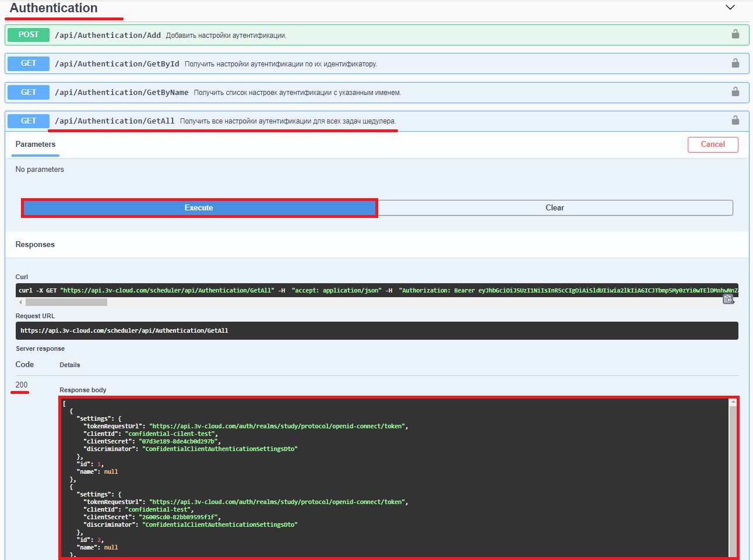753x560 pixels.
Task: Click the curl box horizontal scrollbar thumb
Action: pos(66,302)
